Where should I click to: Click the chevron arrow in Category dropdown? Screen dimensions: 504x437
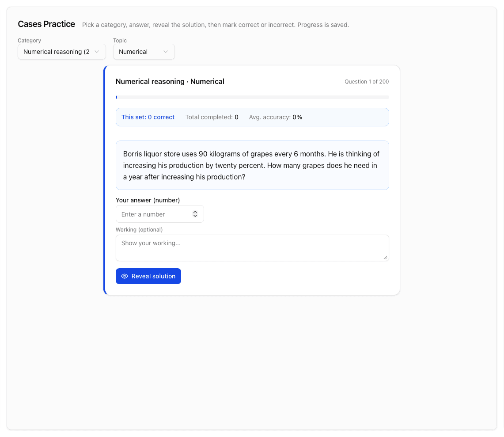pyautogui.click(x=97, y=52)
